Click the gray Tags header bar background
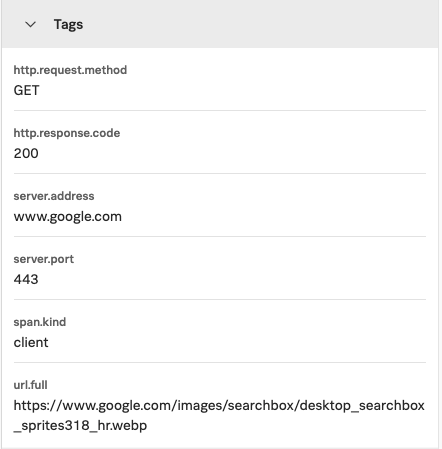The width and height of the screenshot is (442, 449). coord(260,24)
